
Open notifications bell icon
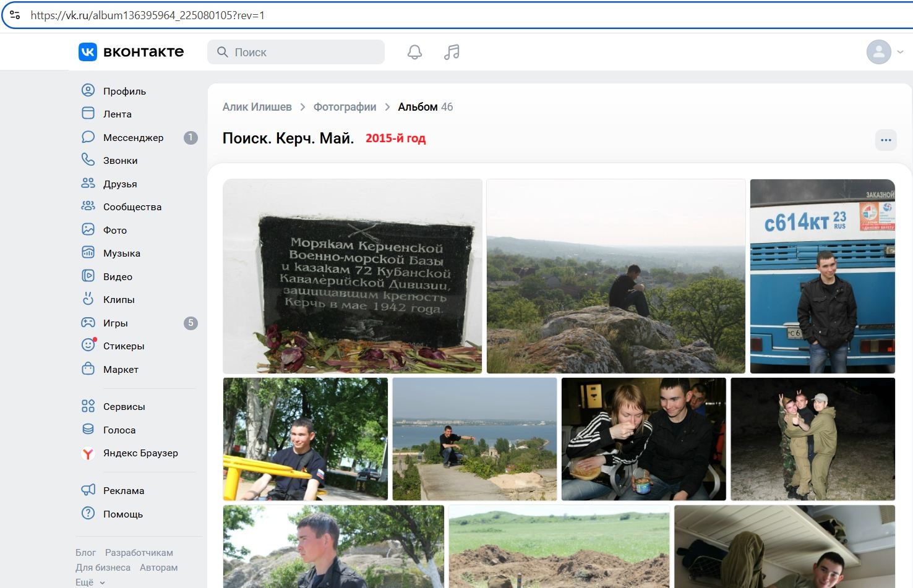pyautogui.click(x=414, y=53)
